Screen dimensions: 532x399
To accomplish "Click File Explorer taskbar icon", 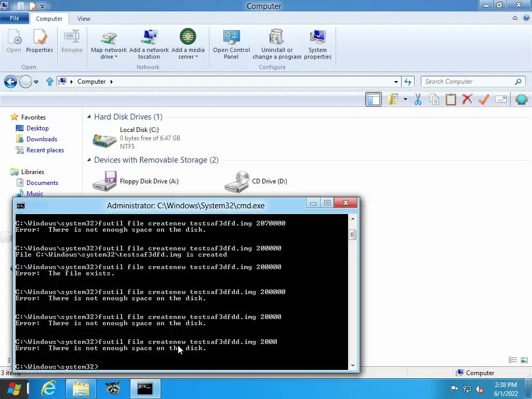I will 81,389.
